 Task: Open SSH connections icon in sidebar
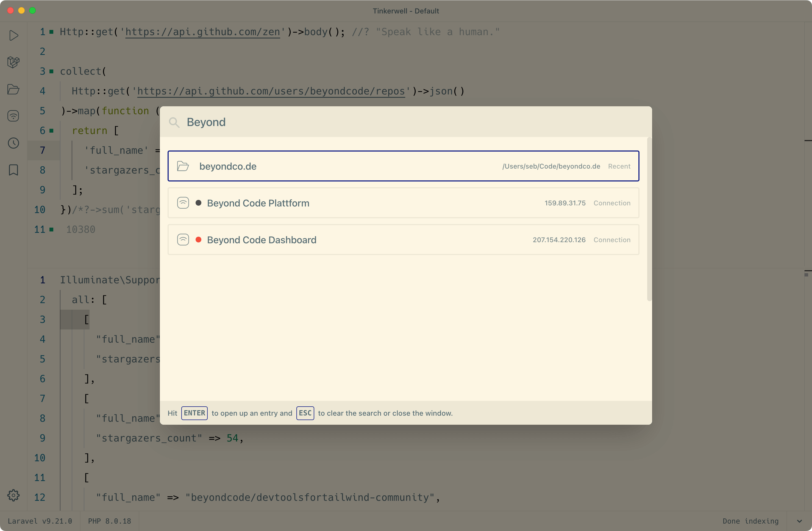[x=14, y=116]
